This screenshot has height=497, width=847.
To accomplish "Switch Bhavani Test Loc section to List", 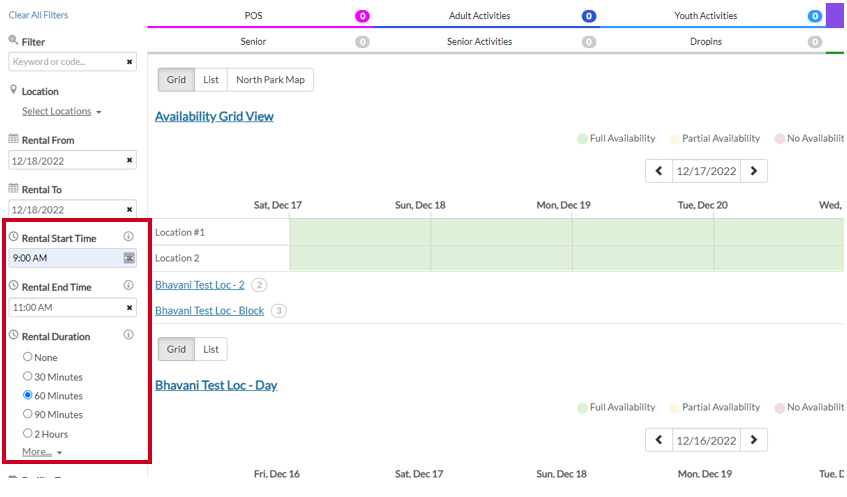I will point(211,350).
